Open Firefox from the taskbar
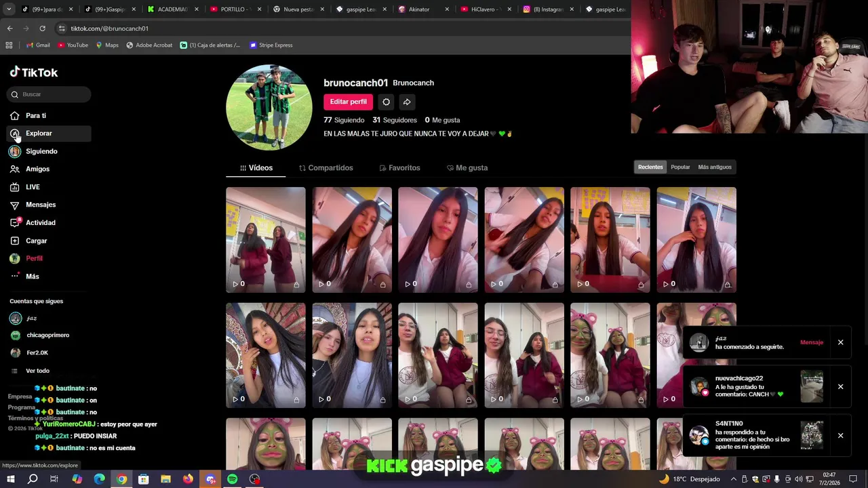Image resolution: width=868 pixels, height=488 pixels. click(188, 479)
